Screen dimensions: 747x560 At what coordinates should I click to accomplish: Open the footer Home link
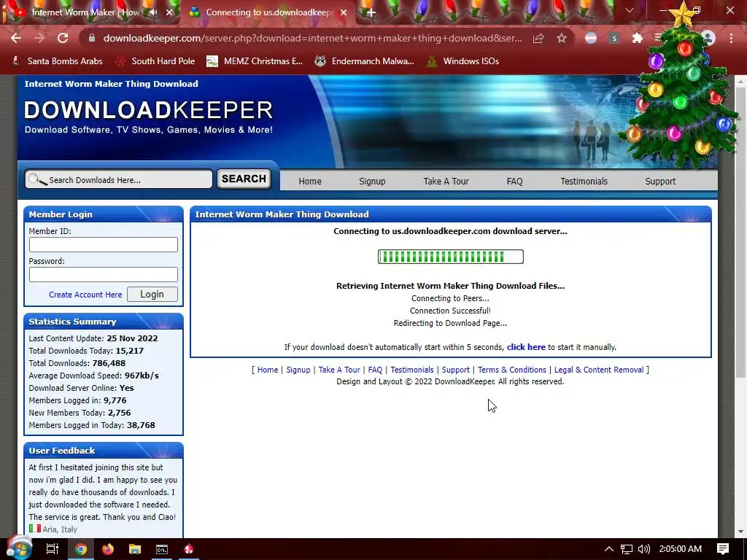point(268,370)
